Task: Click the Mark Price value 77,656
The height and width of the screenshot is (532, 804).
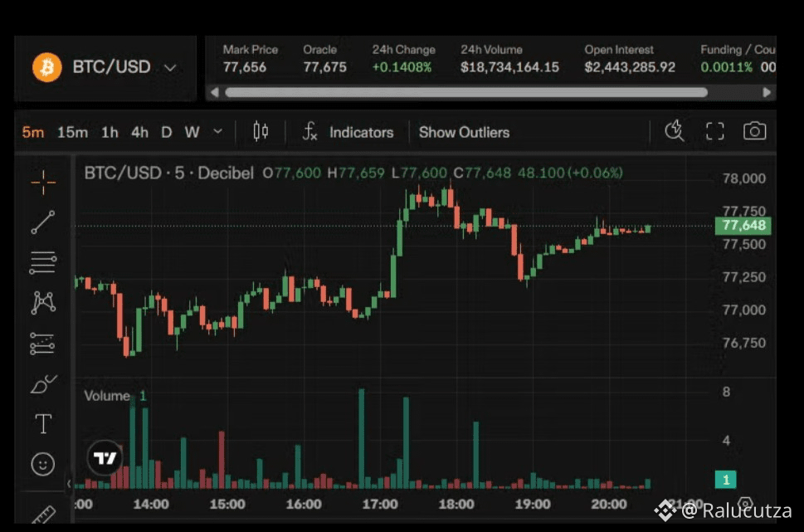Action: click(x=245, y=67)
